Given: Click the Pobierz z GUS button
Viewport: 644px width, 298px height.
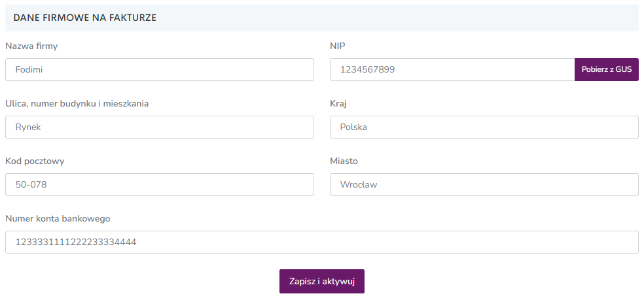Looking at the screenshot, I should pyautogui.click(x=606, y=70).
